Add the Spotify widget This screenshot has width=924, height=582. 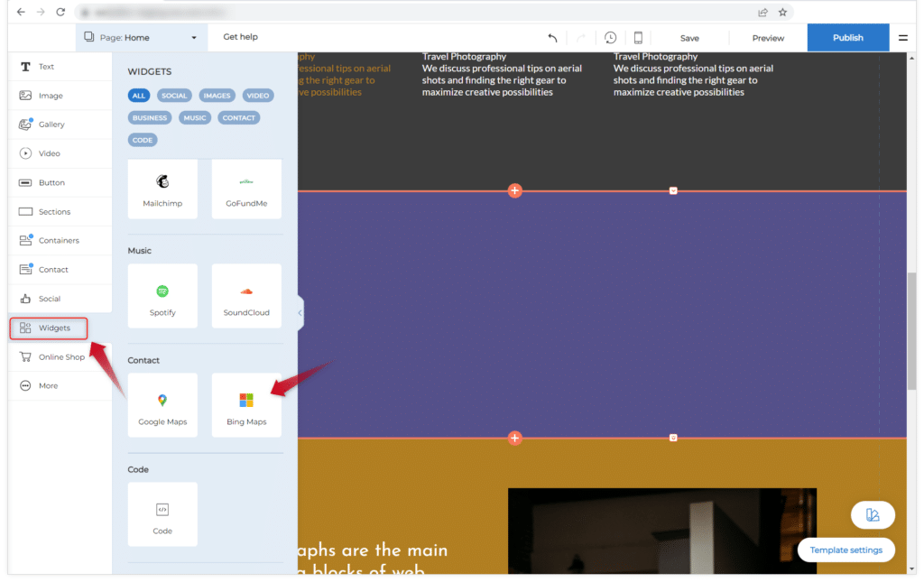click(162, 296)
